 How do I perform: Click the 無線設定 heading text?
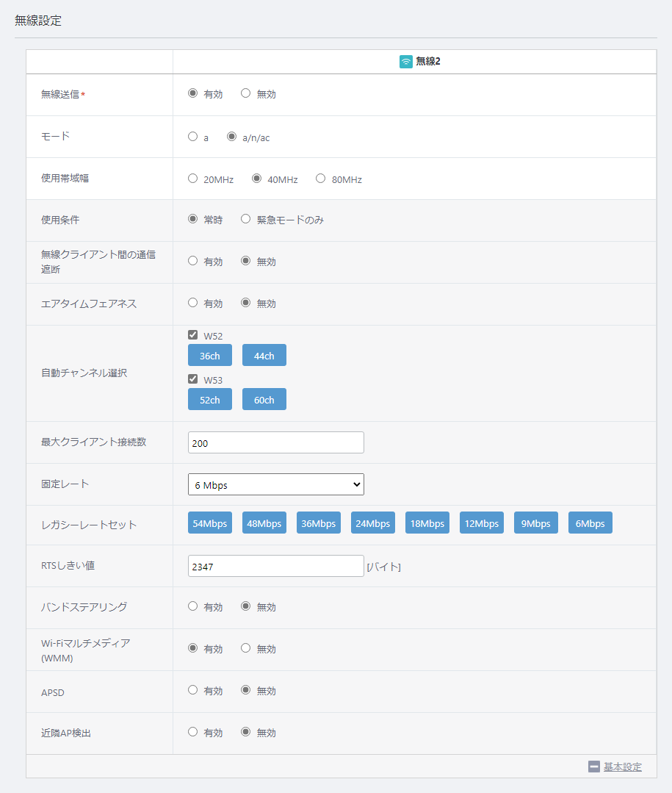click(x=38, y=21)
